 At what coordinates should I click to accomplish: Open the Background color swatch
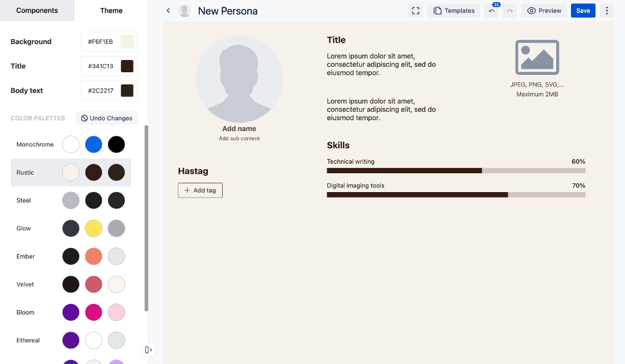(x=127, y=42)
